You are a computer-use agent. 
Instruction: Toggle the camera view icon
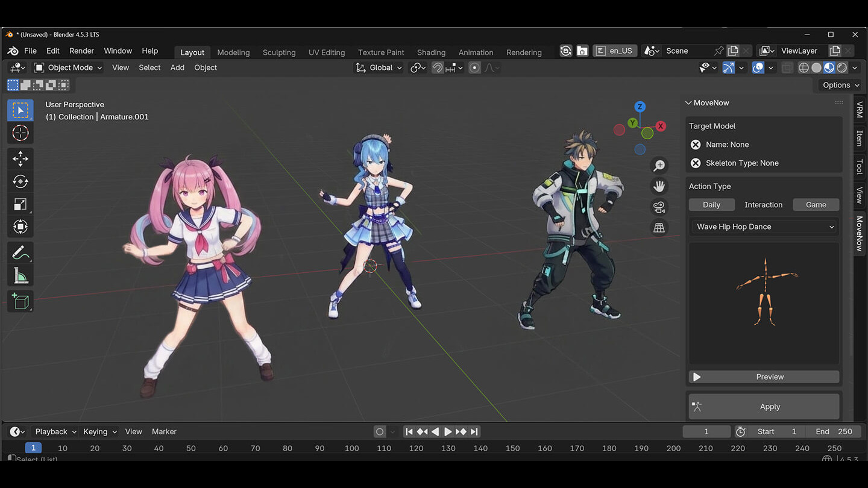(x=659, y=207)
